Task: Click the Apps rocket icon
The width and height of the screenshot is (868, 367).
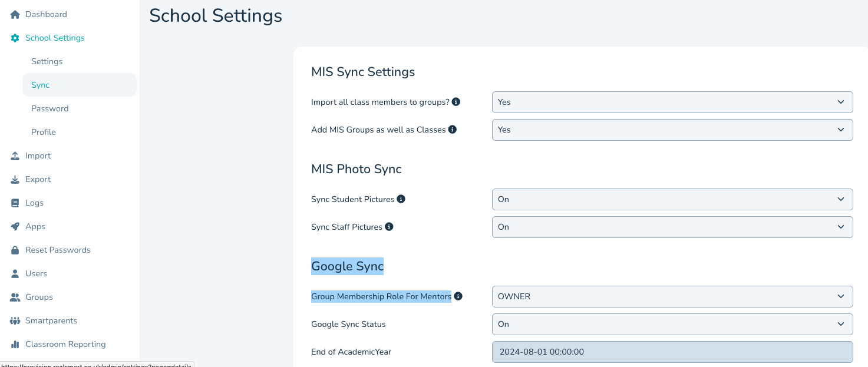Action: (15, 226)
